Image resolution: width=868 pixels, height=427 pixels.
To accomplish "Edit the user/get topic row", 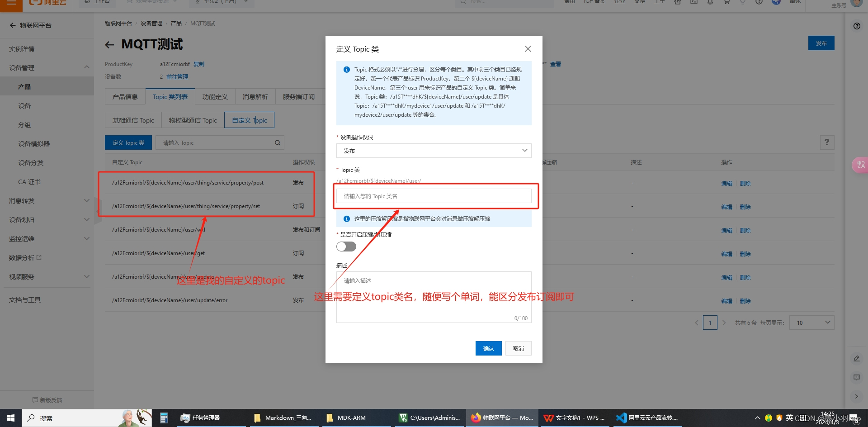I will (x=726, y=254).
